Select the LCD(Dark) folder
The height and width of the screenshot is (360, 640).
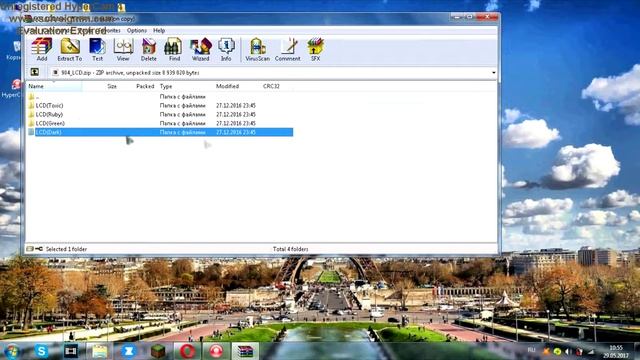(160, 132)
